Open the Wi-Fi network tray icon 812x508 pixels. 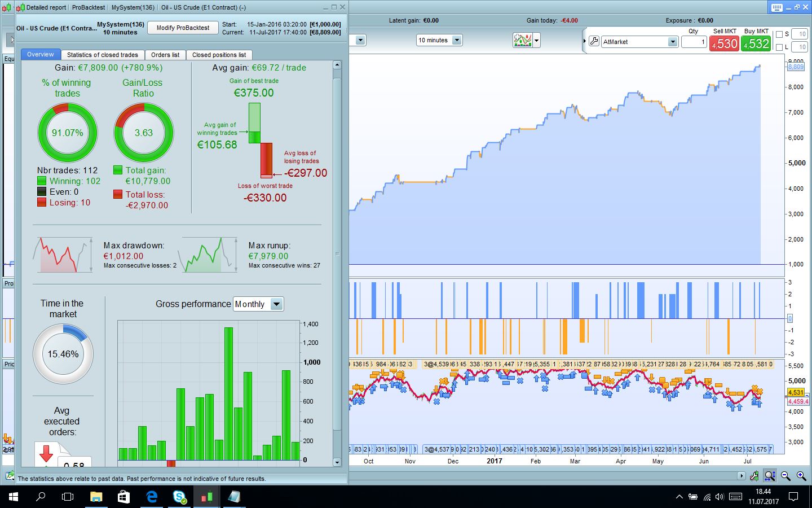707,497
